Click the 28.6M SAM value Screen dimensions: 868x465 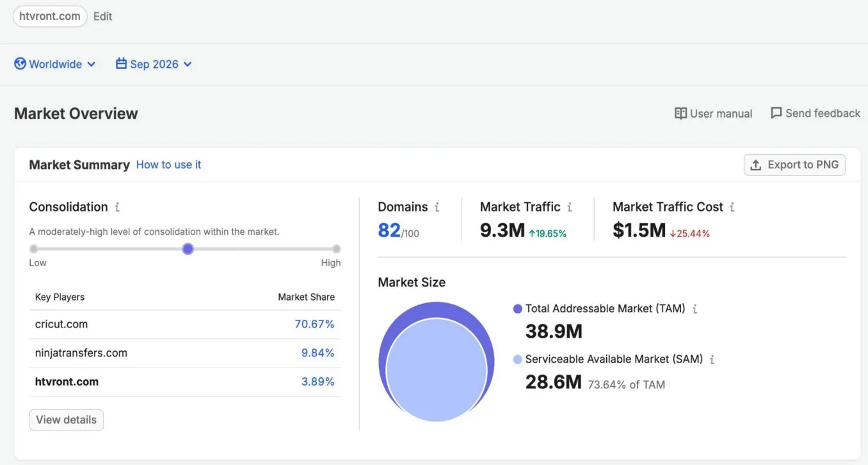pyautogui.click(x=554, y=382)
